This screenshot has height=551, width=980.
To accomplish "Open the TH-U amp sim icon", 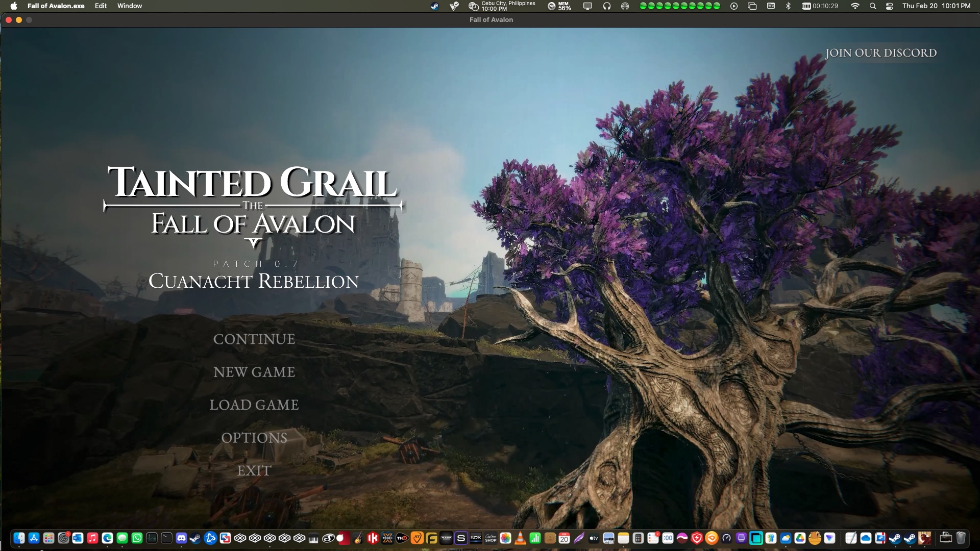I will tap(401, 538).
